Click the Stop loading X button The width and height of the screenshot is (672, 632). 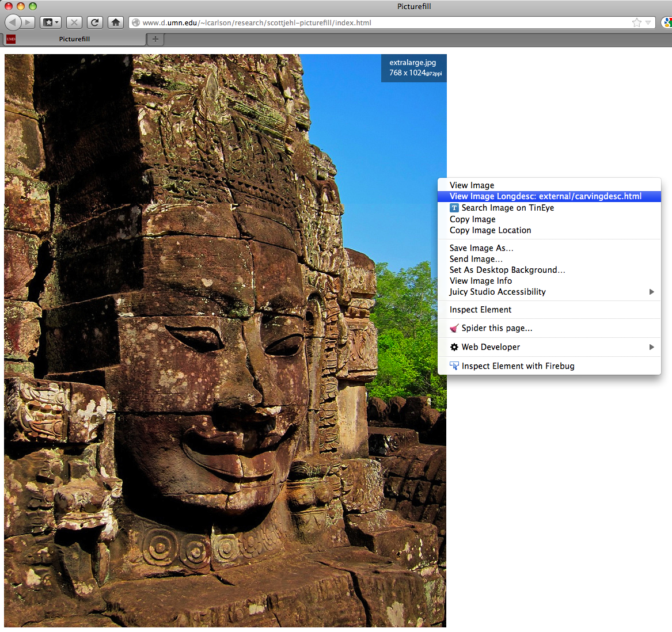click(x=74, y=22)
